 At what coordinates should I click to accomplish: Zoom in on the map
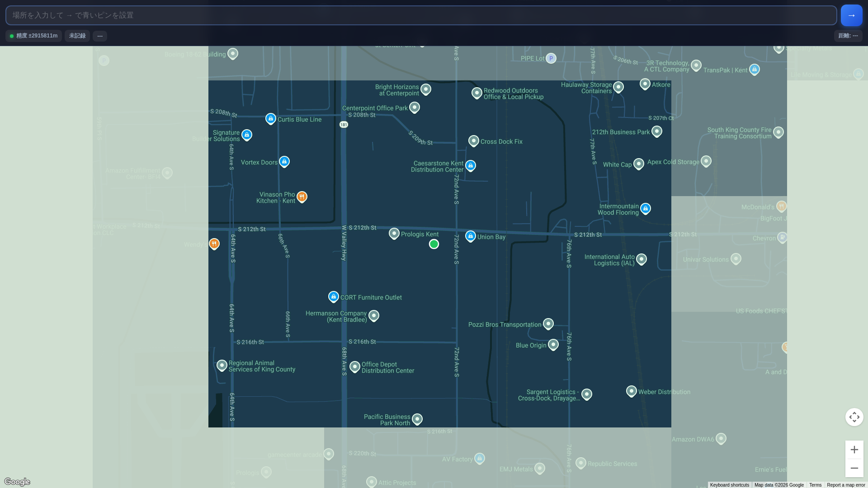tap(854, 450)
